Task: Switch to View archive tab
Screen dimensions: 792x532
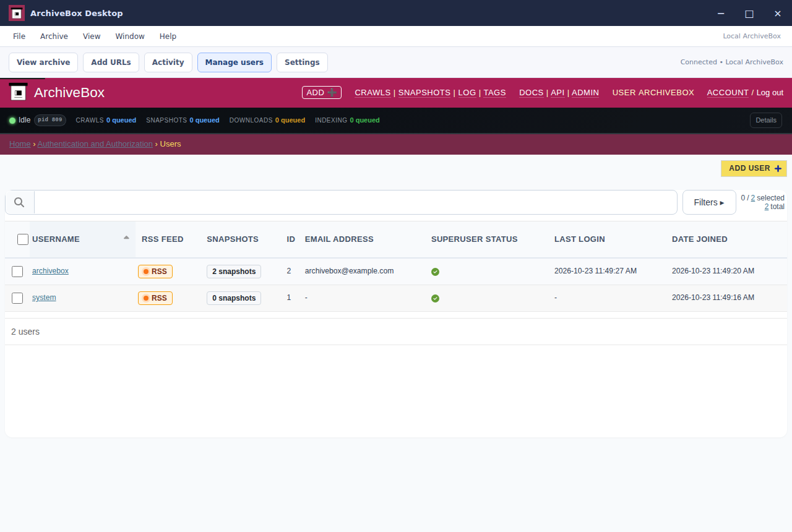Action: coord(43,62)
